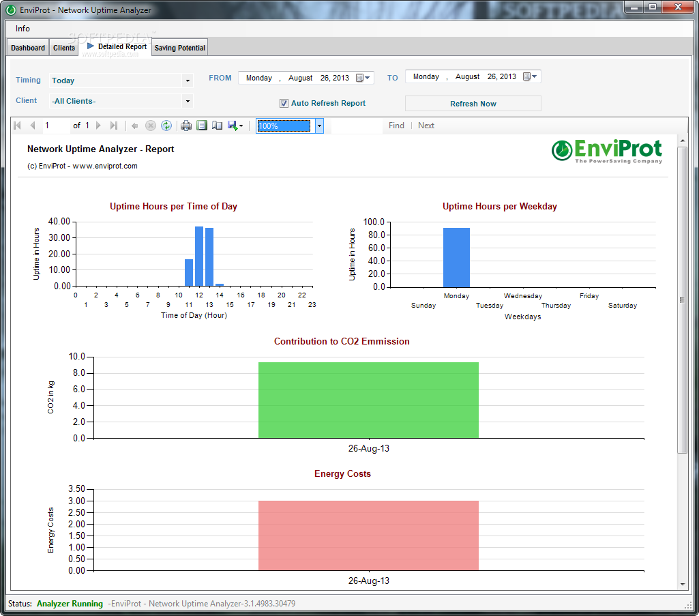Image resolution: width=699 pixels, height=616 pixels.
Task: Open FROM date calendar picker
Action: [363, 78]
